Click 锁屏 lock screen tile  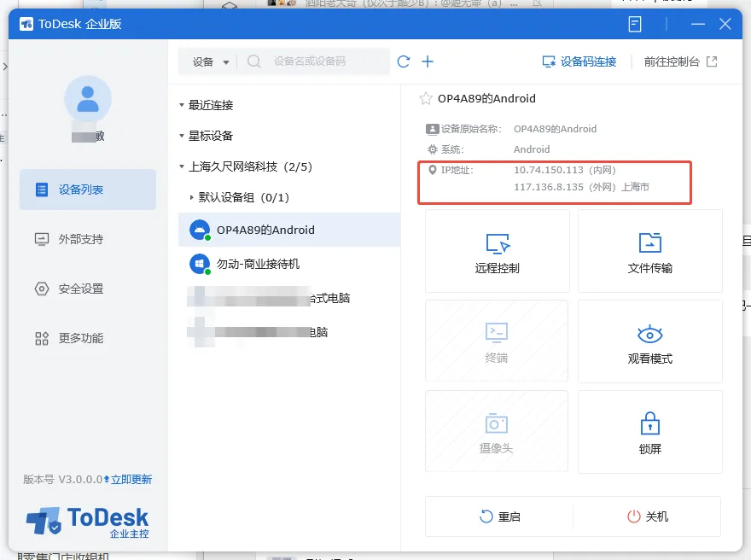tap(650, 432)
